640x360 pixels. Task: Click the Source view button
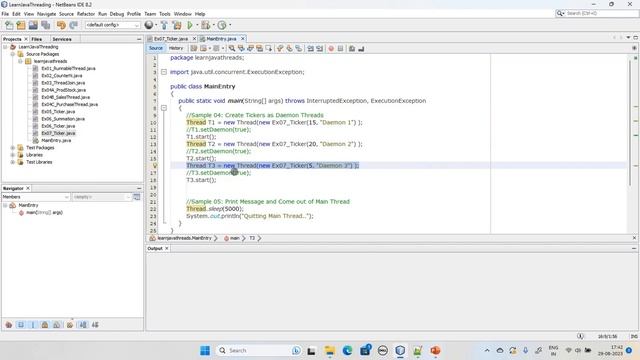click(156, 48)
